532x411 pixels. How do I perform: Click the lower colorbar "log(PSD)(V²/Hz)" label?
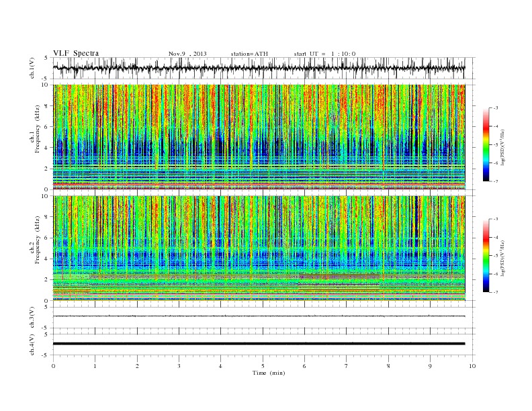click(x=502, y=257)
